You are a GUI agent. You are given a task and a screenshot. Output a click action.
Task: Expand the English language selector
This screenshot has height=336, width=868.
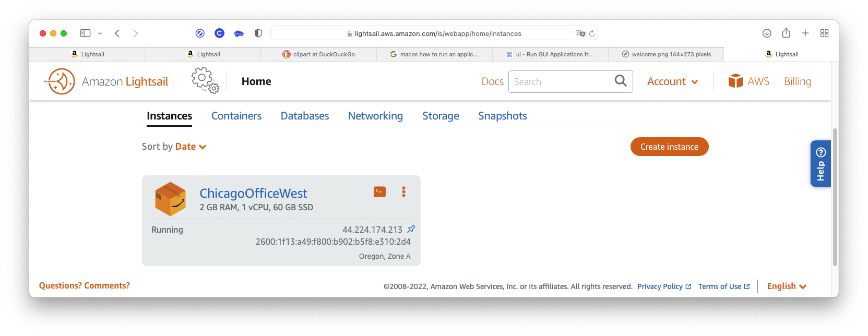click(787, 286)
